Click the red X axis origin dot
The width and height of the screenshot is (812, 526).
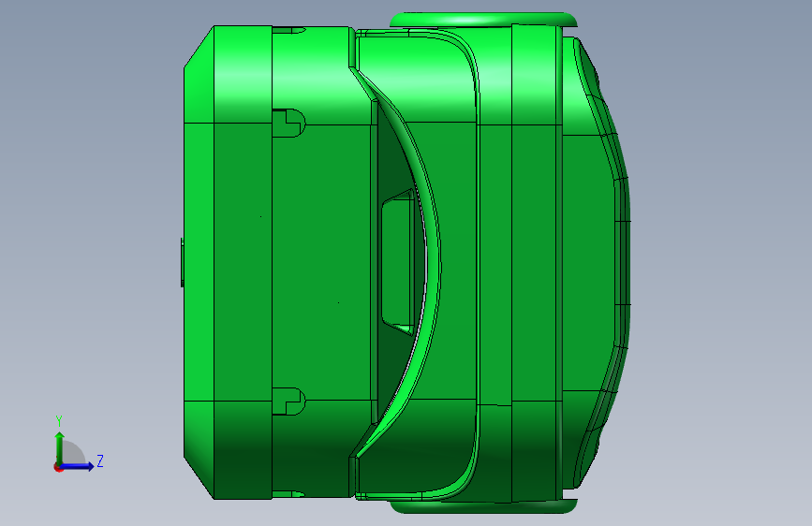pyautogui.click(x=58, y=467)
